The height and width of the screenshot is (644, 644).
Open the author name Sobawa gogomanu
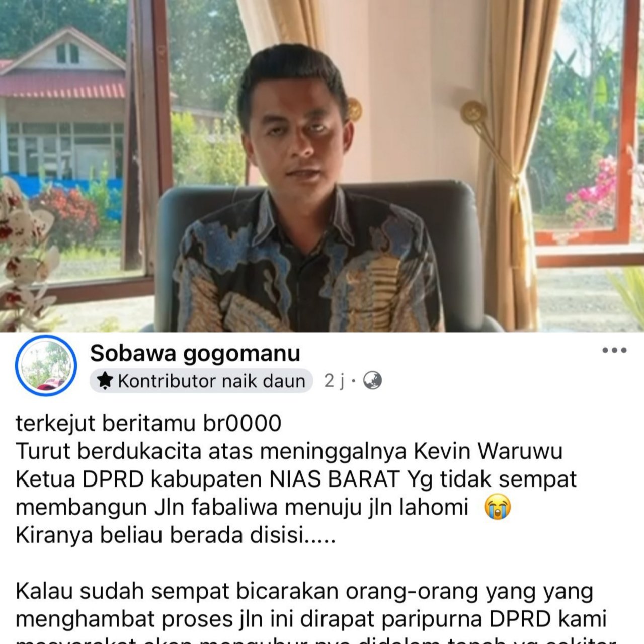click(x=195, y=353)
